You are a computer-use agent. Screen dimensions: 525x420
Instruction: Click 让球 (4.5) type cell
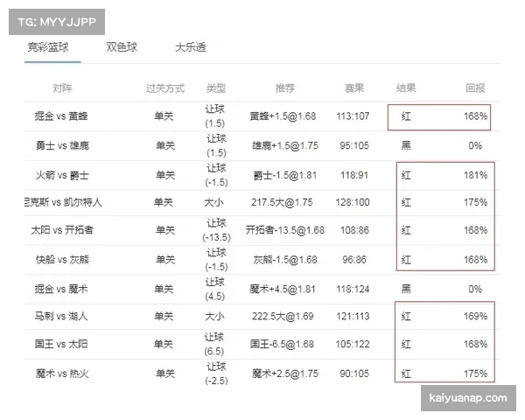coord(214,289)
